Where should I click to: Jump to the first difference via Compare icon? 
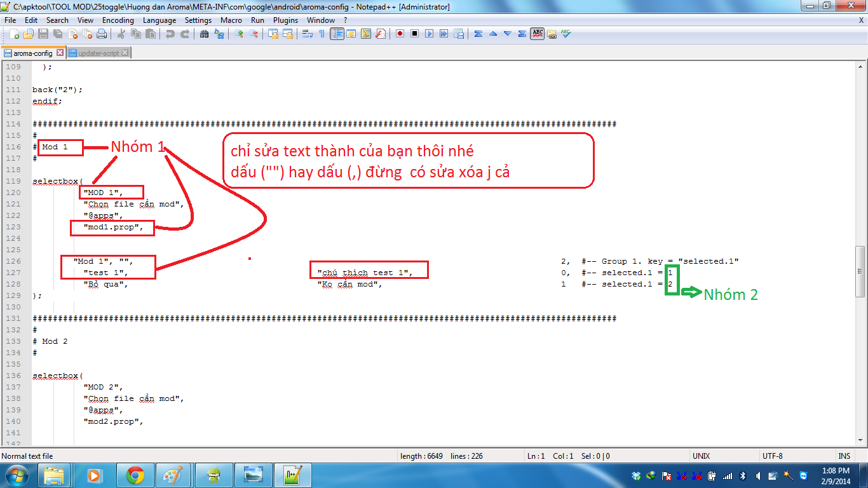[x=478, y=34]
